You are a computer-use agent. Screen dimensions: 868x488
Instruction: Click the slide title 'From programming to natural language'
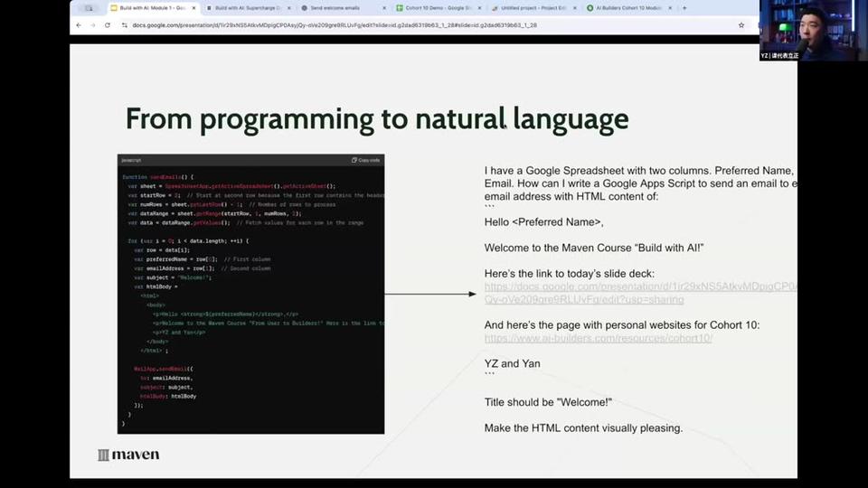pos(377,119)
